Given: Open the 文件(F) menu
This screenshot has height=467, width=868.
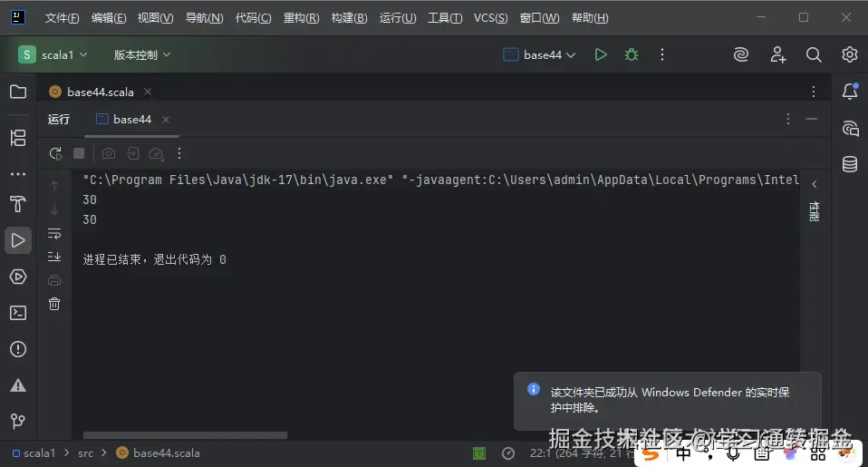Looking at the screenshot, I should tap(62, 18).
